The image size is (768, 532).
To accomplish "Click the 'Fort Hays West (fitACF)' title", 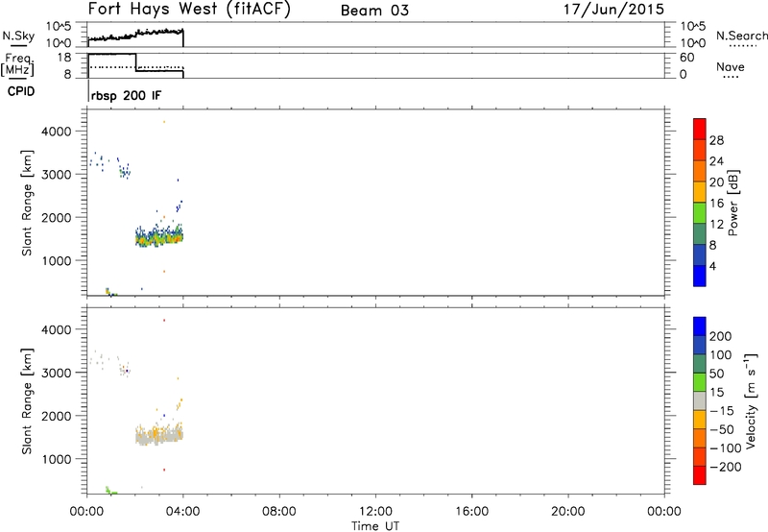I will (x=189, y=9).
